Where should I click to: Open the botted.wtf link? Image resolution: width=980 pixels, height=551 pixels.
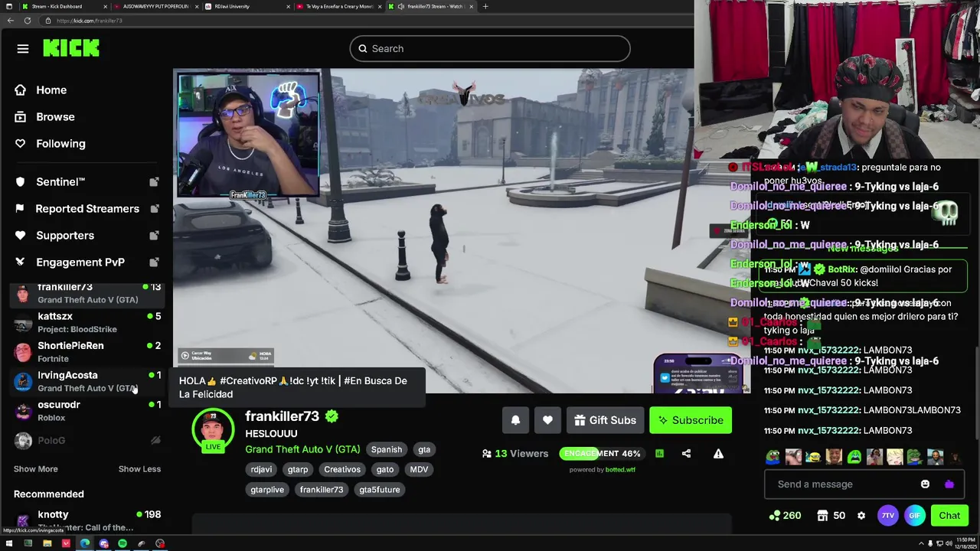coord(620,470)
